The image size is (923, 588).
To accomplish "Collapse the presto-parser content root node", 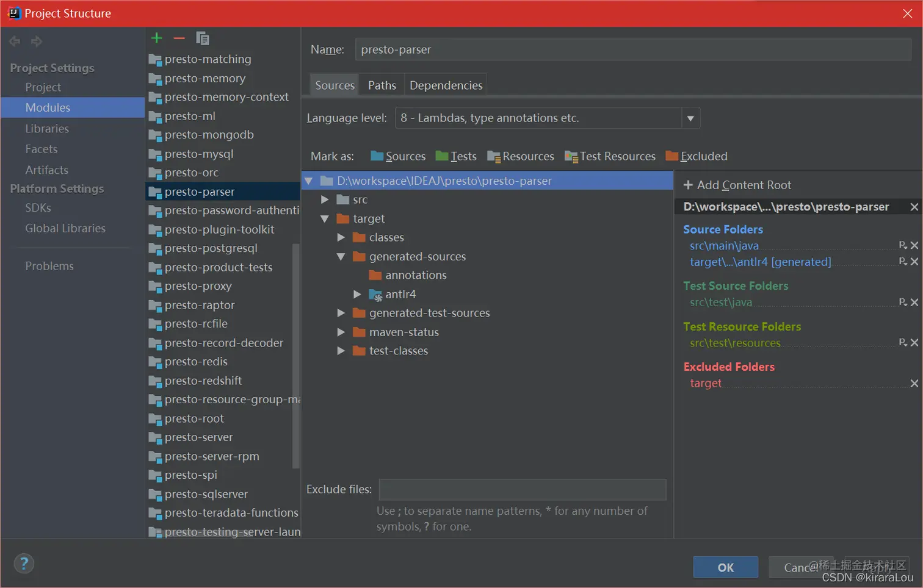I will 308,181.
